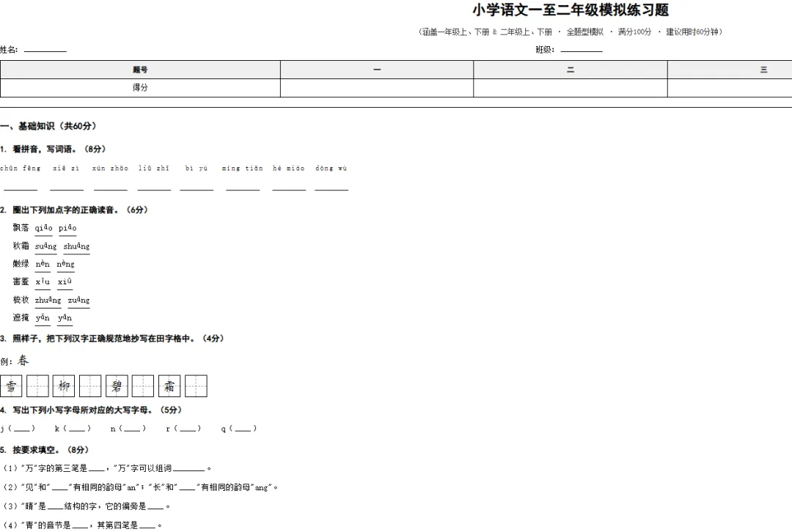Click the blank before 结构的字 in item (3)
The height and width of the screenshot is (532, 792).
click(x=56, y=507)
